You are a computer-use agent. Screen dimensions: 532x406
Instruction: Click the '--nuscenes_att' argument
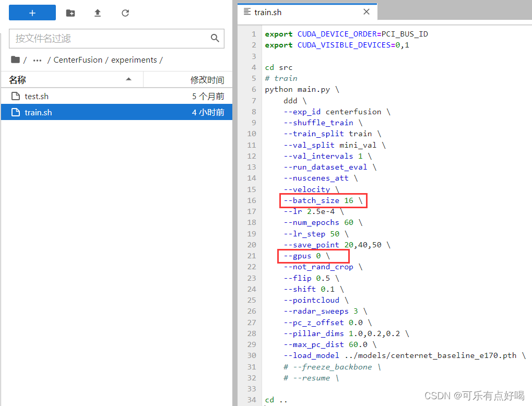316,178
